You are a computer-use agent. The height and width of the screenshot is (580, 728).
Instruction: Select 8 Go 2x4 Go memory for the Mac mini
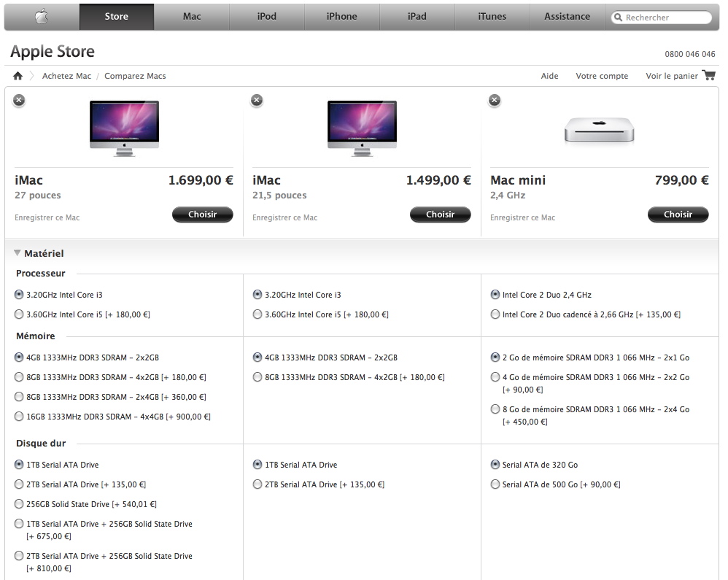(x=495, y=409)
